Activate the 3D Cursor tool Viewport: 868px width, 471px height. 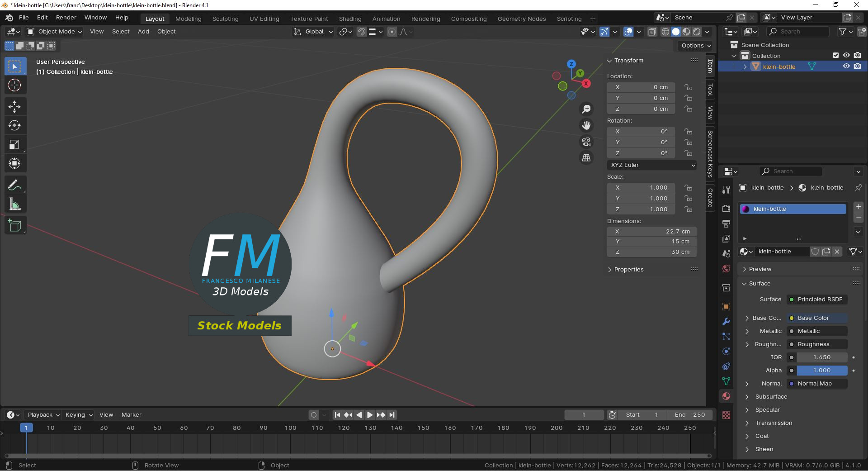pyautogui.click(x=14, y=85)
